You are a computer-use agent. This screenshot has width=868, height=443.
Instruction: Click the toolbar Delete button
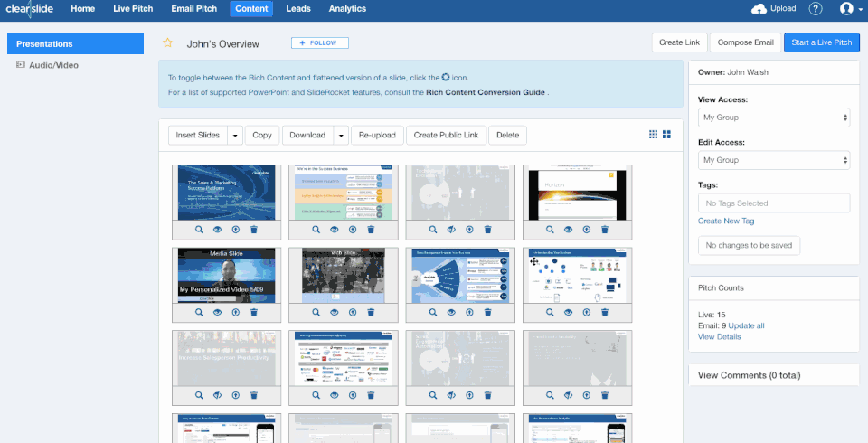coord(507,135)
